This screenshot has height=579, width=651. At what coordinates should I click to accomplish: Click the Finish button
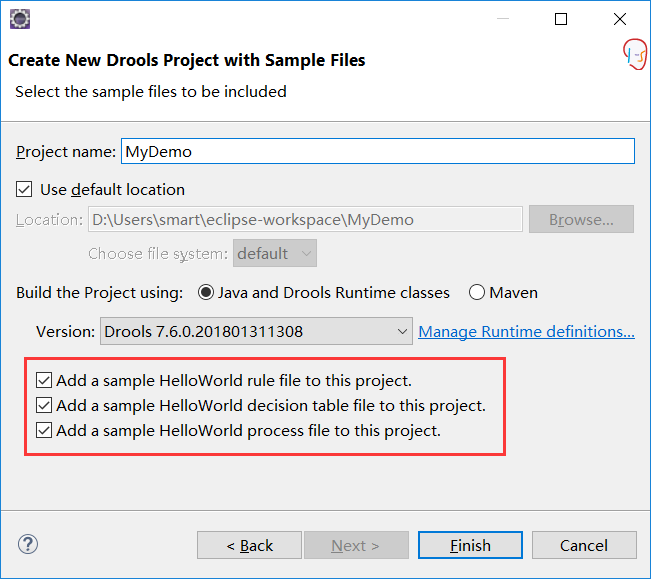470,545
